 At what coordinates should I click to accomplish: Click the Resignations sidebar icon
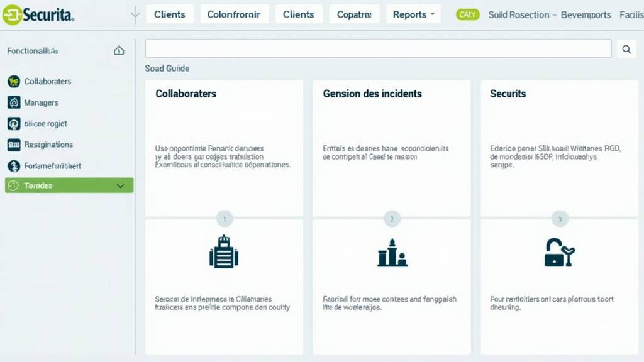[13, 145]
